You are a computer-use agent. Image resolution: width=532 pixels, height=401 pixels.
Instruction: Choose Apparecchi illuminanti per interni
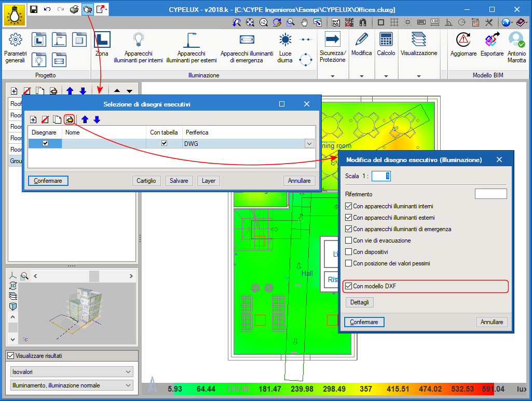pyautogui.click(x=138, y=48)
